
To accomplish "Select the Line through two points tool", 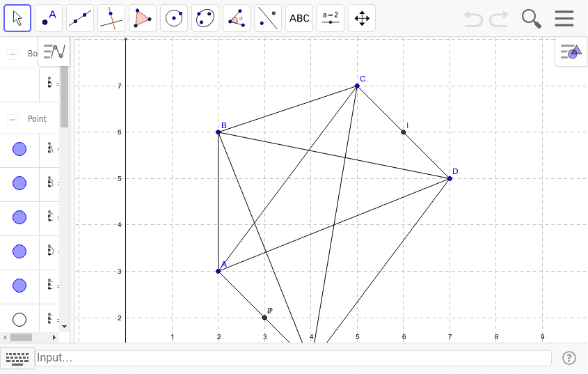I will click(x=80, y=18).
